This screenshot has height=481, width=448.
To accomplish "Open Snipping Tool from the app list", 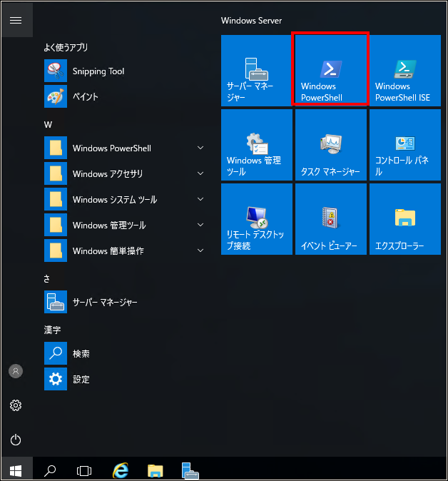I will tap(98, 71).
